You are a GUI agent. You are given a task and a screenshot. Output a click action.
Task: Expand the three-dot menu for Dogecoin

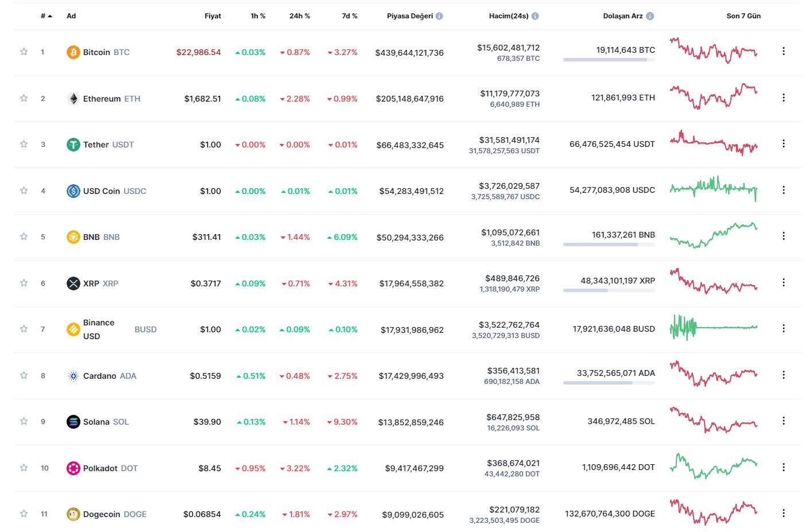[783, 513]
